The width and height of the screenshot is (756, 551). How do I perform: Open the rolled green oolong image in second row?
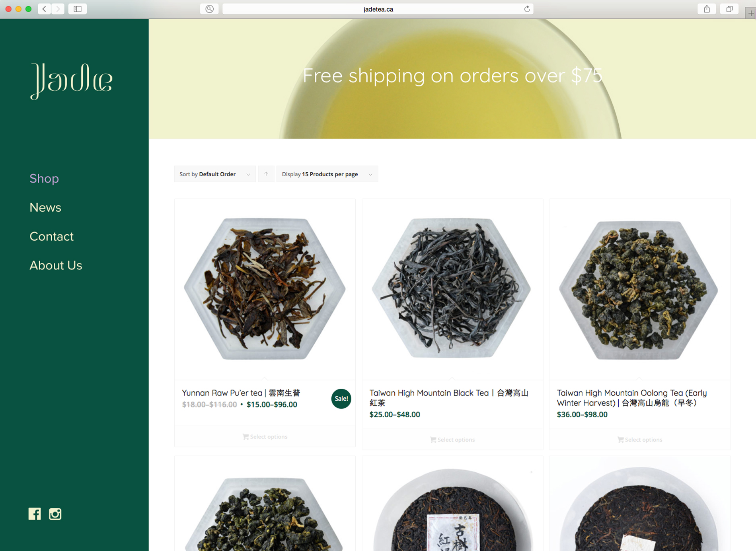coord(265,504)
